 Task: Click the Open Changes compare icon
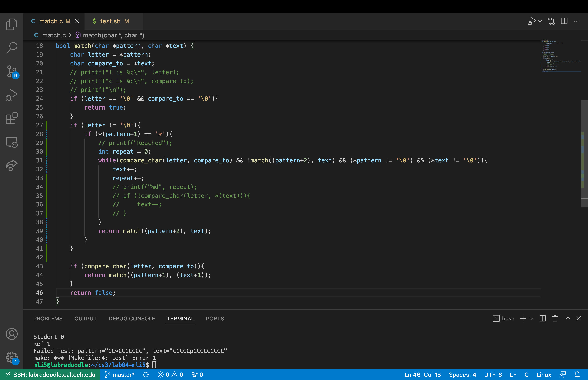pos(551,21)
